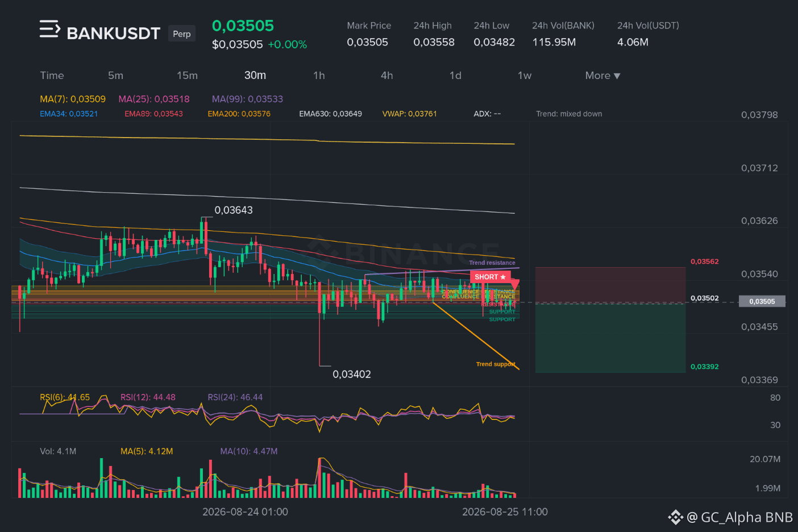Click the Vol: 4.1M label
798x532 pixels.
58,451
